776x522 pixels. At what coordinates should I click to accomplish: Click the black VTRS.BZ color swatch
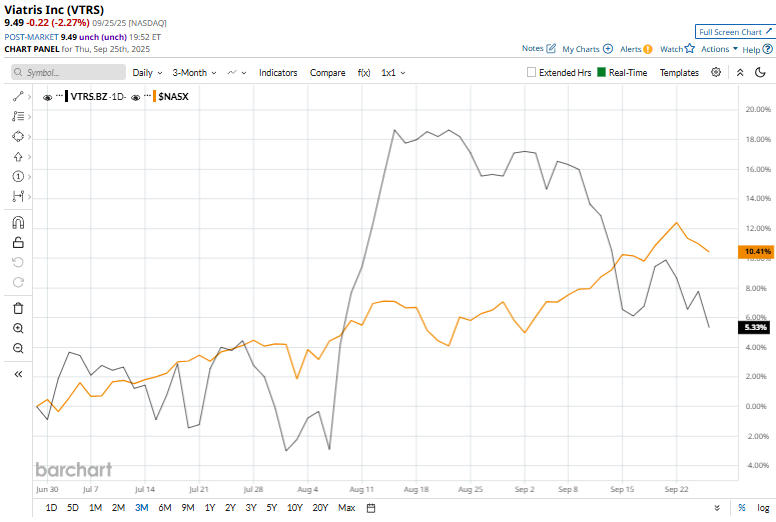tap(66, 96)
